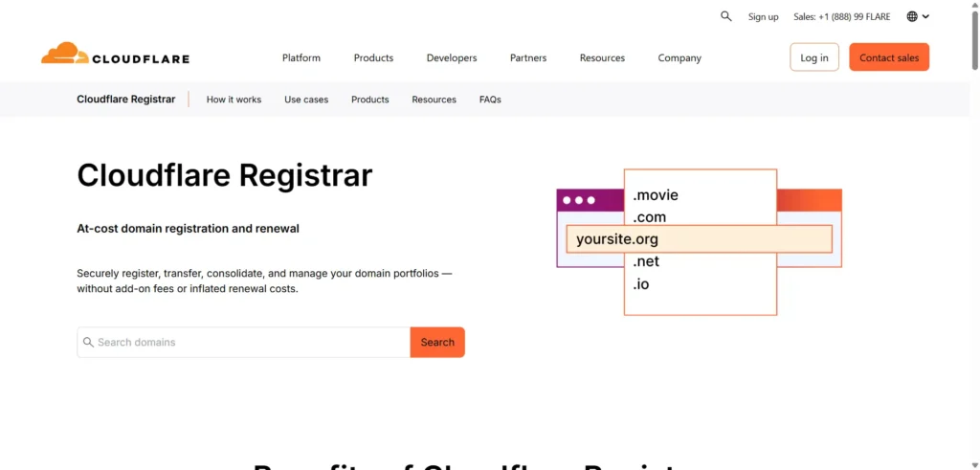Click the Sign up link
Image resolution: width=980 pixels, height=470 pixels.
click(763, 17)
